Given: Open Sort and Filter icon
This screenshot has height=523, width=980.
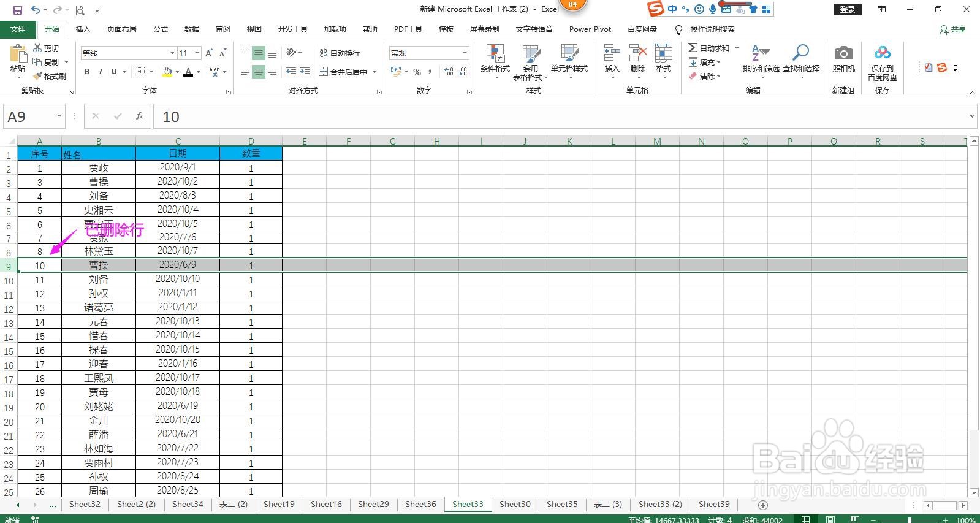Looking at the screenshot, I should coord(761,53).
